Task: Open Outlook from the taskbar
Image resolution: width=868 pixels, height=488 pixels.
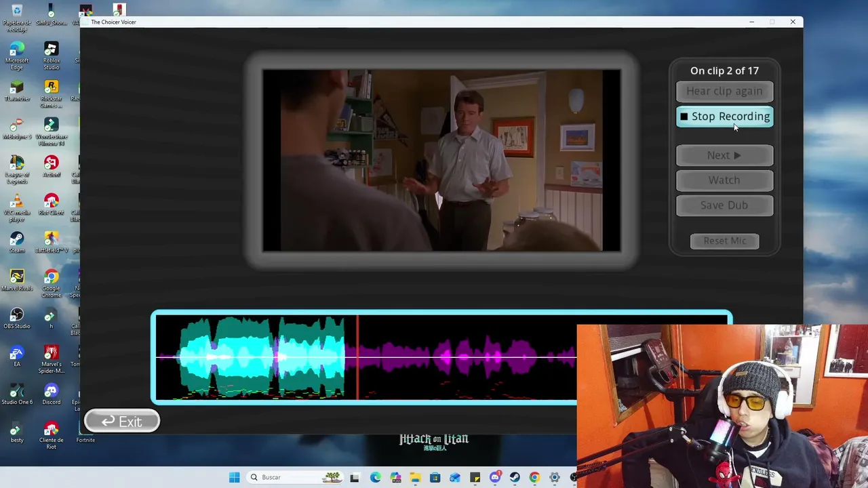Action: [455, 477]
